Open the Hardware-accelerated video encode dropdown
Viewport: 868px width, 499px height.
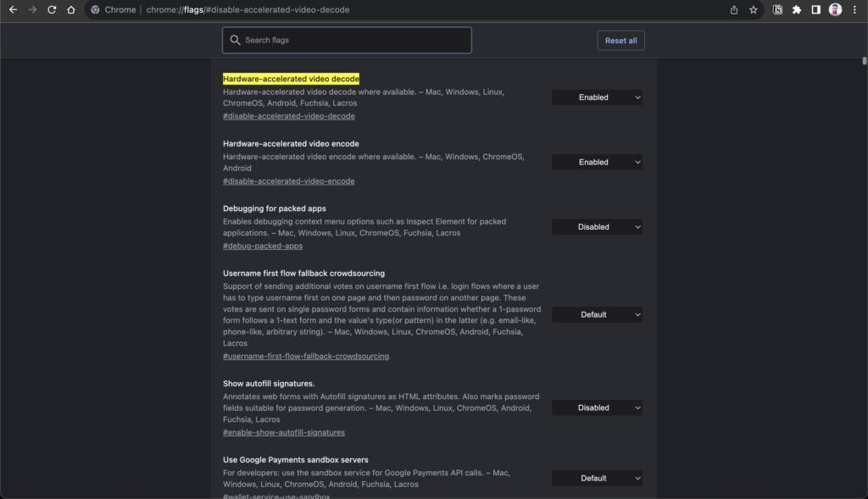click(x=596, y=162)
